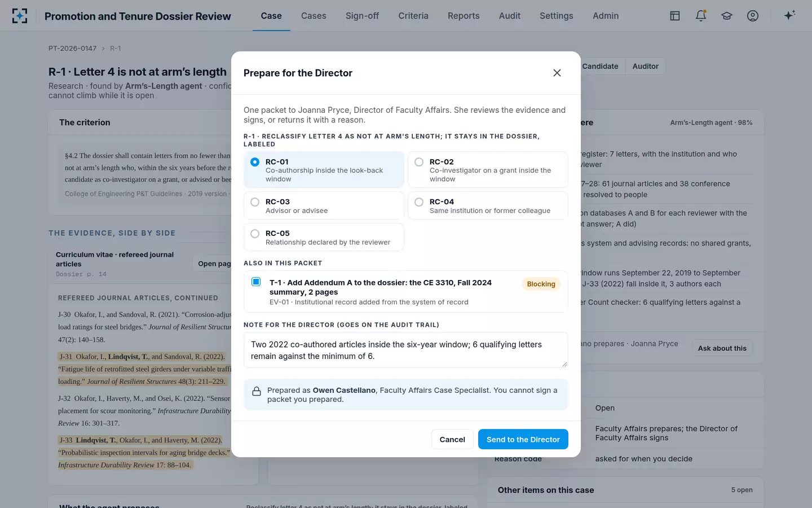Image resolution: width=812 pixels, height=508 pixels.
Task: Click Send to the Director
Action: (523, 439)
